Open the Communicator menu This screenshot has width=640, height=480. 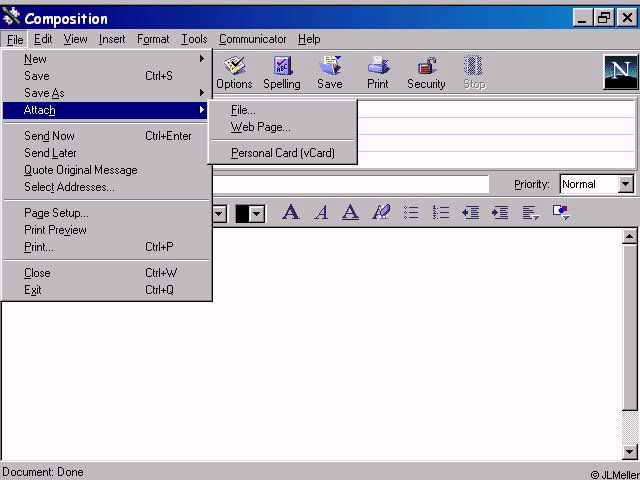252,39
